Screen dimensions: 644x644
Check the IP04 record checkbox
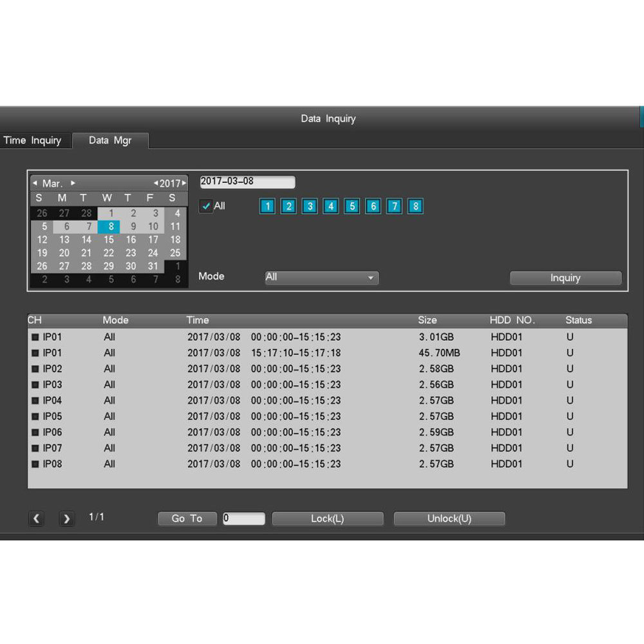35,401
